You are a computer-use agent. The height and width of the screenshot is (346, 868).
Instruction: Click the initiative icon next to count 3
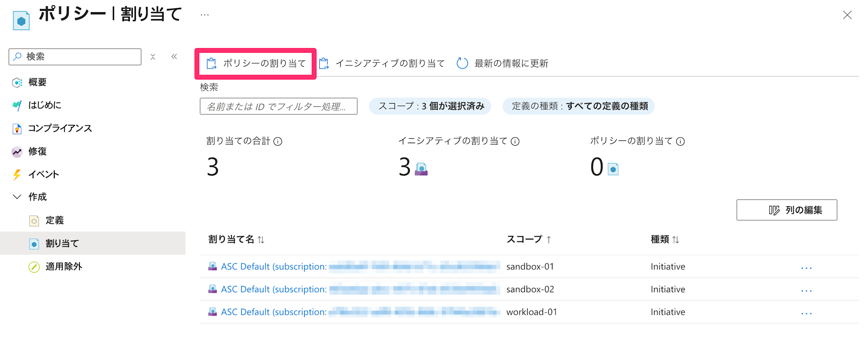point(421,169)
